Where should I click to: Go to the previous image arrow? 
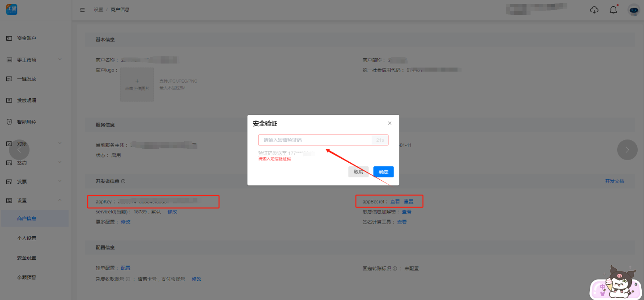(19, 150)
